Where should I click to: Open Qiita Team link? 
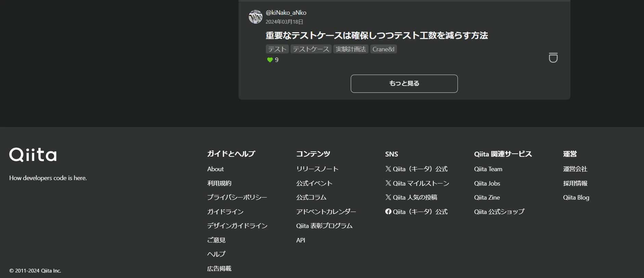pos(488,169)
